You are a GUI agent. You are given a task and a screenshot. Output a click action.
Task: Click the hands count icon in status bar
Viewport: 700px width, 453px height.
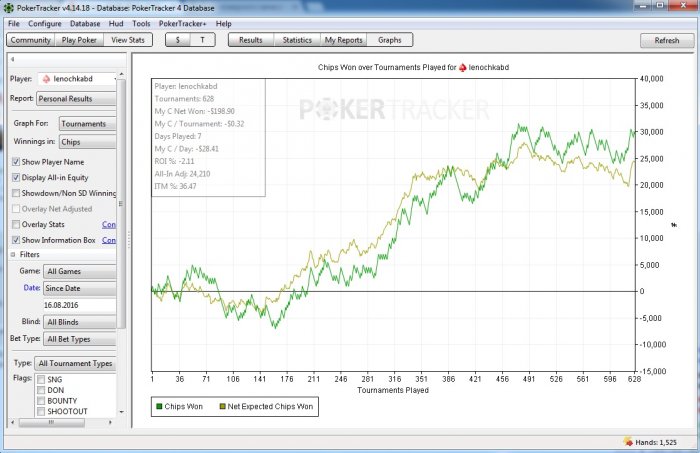(628, 442)
